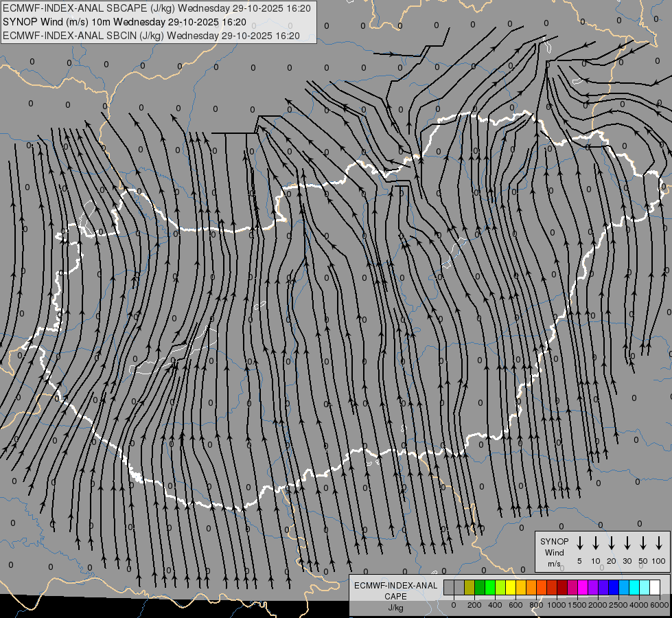Click the 800 tick label on CAPE scale
This screenshot has height=618, width=672.
[536, 605]
